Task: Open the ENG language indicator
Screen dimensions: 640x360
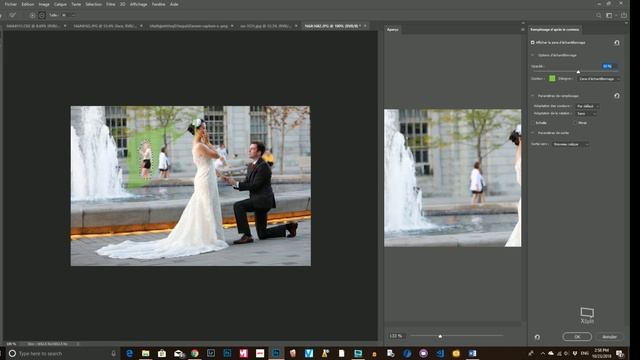Action: coord(584,353)
